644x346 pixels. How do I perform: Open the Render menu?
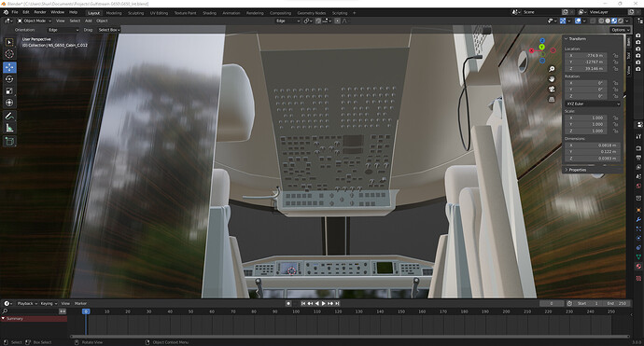pos(40,12)
